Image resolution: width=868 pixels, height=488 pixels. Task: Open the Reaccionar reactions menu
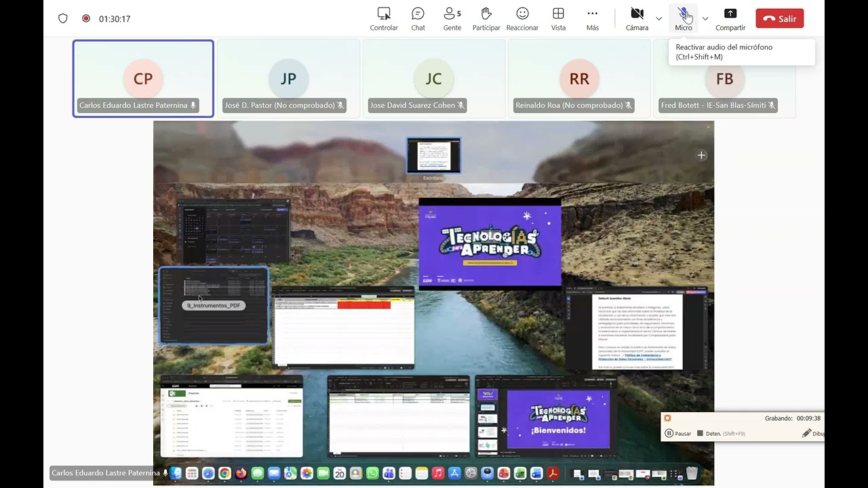tap(522, 19)
